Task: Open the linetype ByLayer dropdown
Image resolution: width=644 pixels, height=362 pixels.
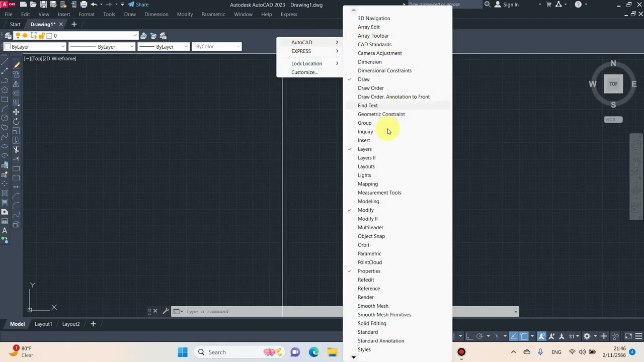Action: 132,47
